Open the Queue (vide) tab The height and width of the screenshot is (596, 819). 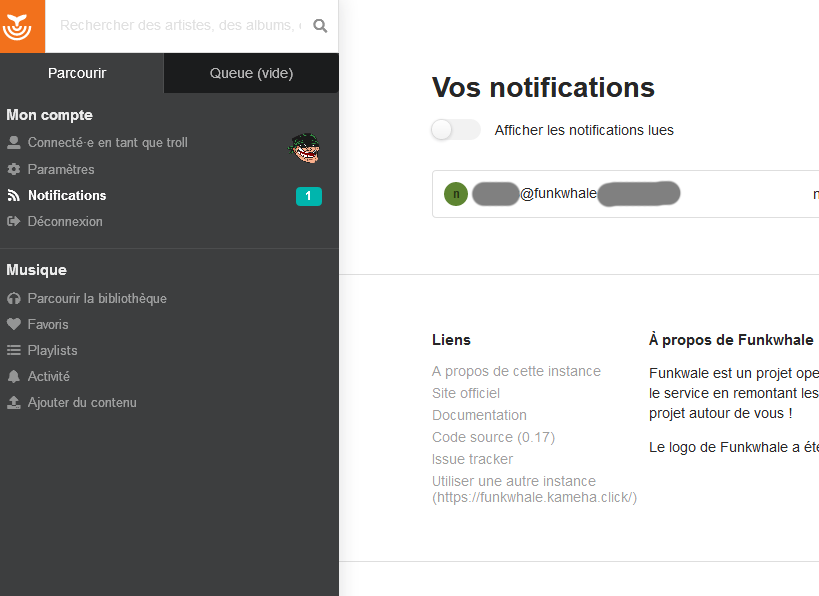(x=251, y=73)
